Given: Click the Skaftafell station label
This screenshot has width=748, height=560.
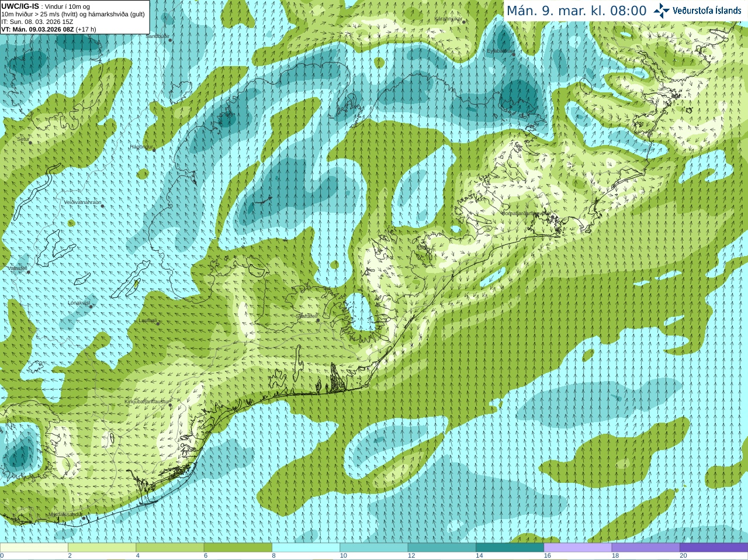Looking at the screenshot, I should pyautogui.click(x=306, y=316).
